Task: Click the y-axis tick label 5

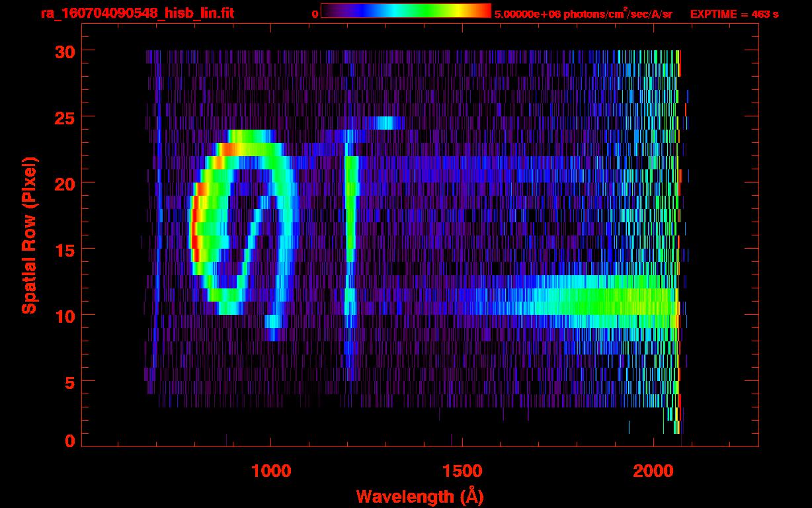Action: coord(69,382)
